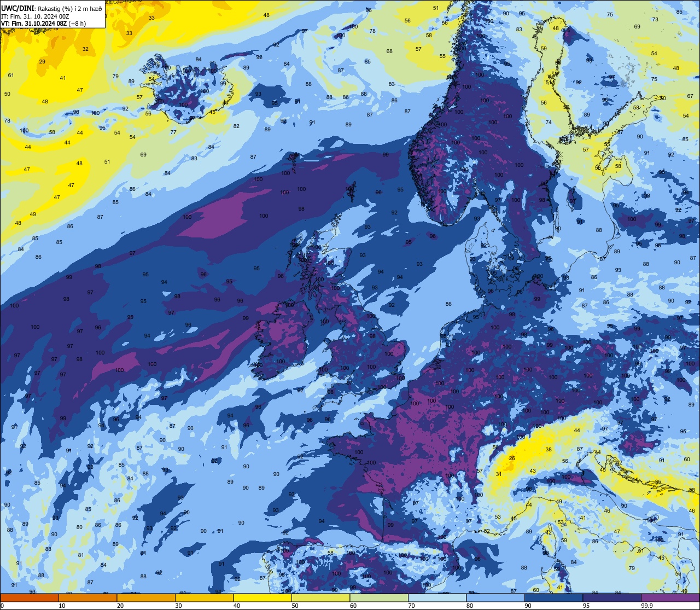
Task: Select the dark navy 95–99.9 legend swatch
Action: coord(612,598)
